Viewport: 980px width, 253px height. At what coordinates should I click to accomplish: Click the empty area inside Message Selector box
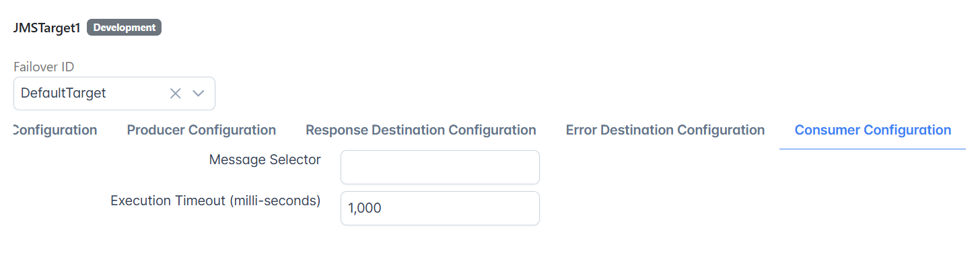tap(440, 167)
